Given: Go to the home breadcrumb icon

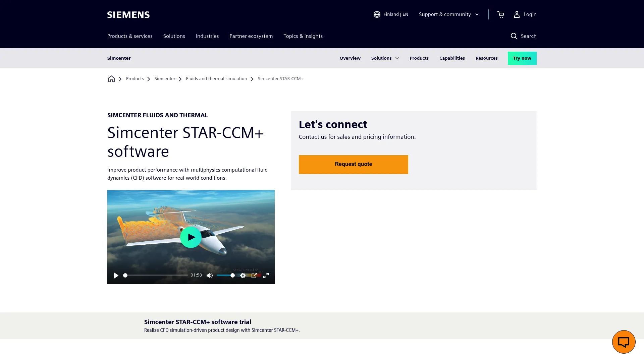Looking at the screenshot, I should tap(111, 79).
